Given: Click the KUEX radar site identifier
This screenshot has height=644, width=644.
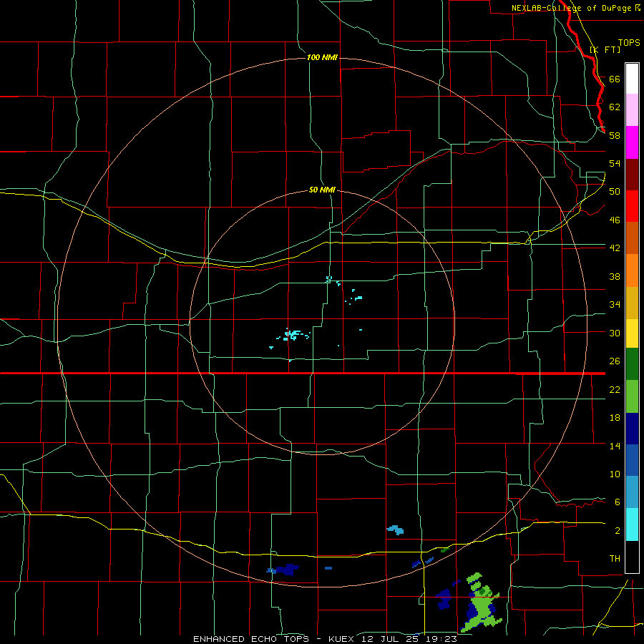Looking at the screenshot, I should click(x=341, y=639).
